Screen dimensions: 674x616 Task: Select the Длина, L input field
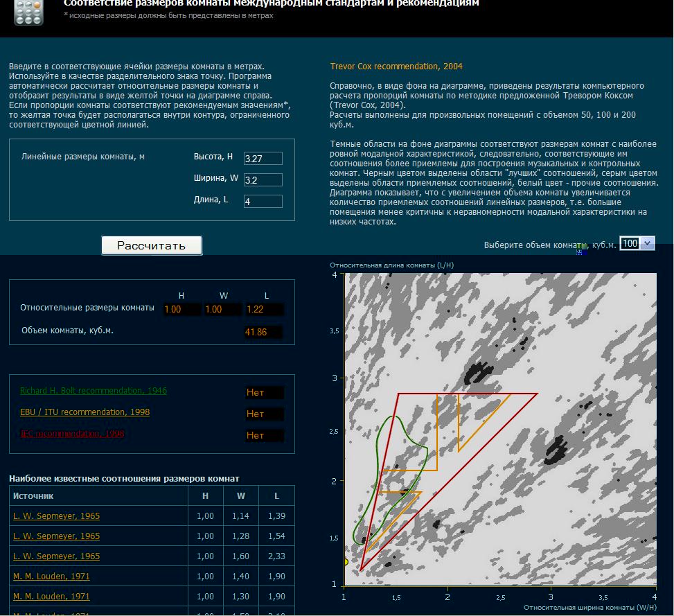pyautogui.click(x=263, y=202)
